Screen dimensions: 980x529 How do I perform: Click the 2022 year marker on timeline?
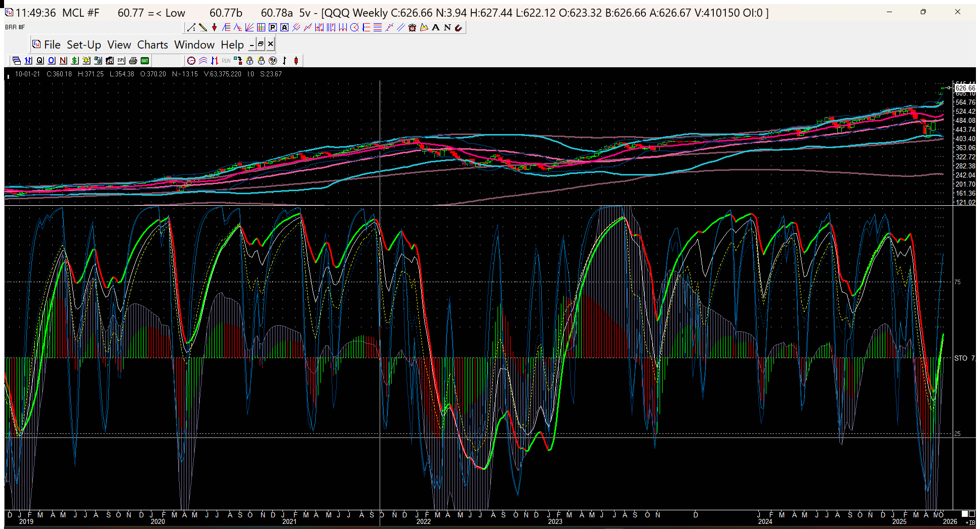coord(423,521)
